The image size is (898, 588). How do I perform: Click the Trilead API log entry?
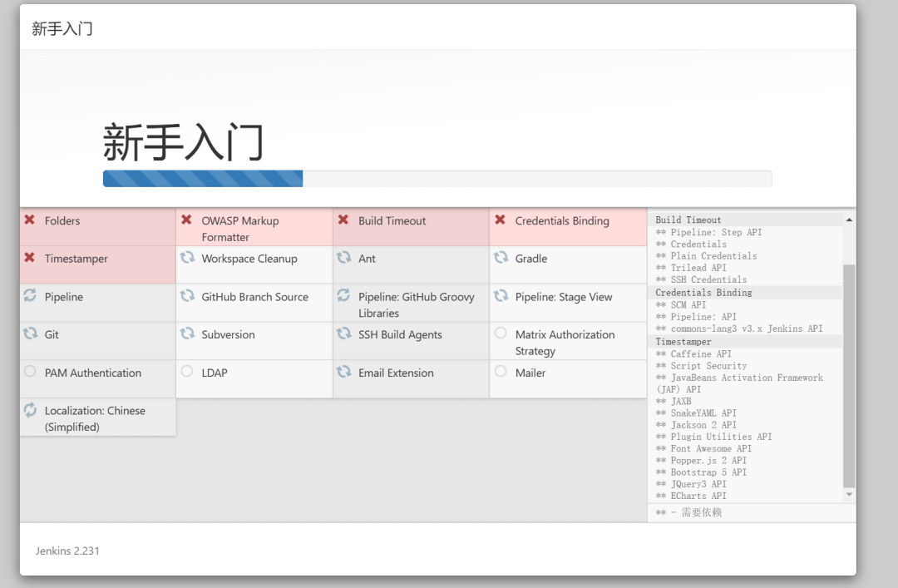pos(691,268)
